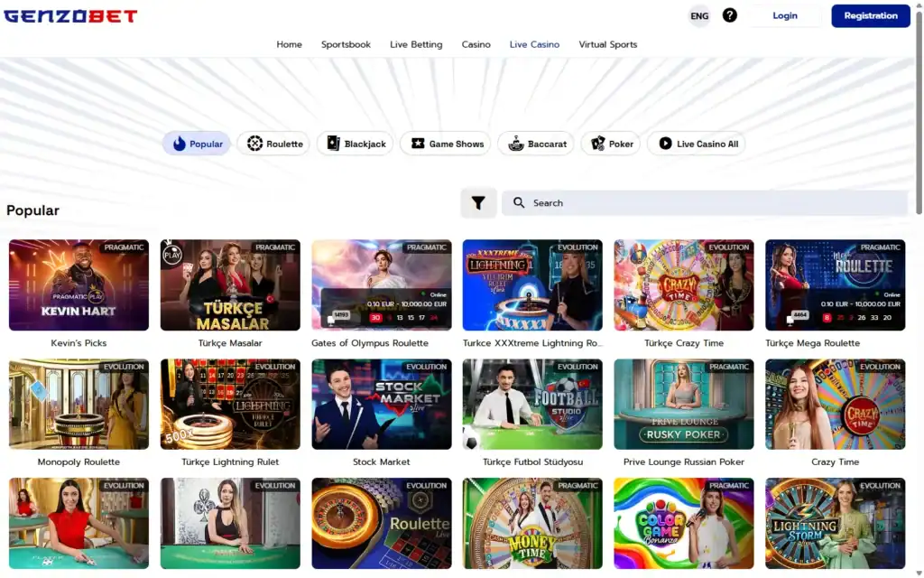The width and height of the screenshot is (924, 578).
Task: Open the Virtual Sports menu
Action: coord(608,44)
